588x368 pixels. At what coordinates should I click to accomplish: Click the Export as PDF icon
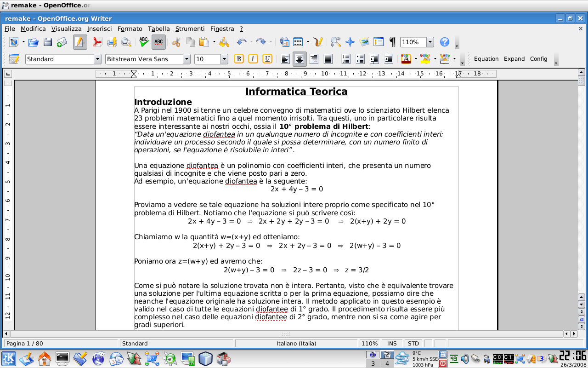pos(97,42)
